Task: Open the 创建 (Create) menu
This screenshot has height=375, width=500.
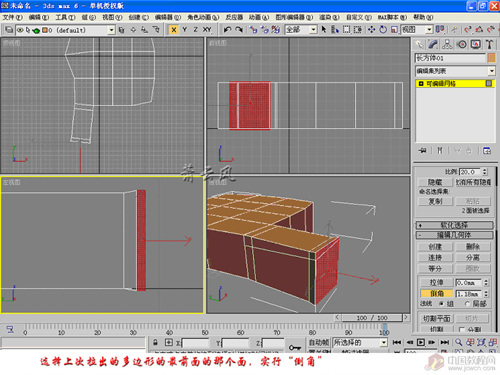Action: 138,17
